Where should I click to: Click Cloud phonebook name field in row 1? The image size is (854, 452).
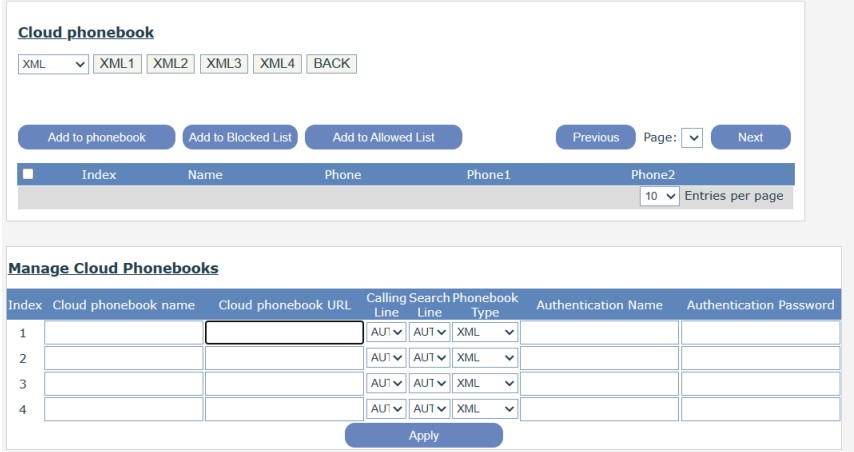pyautogui.click(x=123, y=332)
